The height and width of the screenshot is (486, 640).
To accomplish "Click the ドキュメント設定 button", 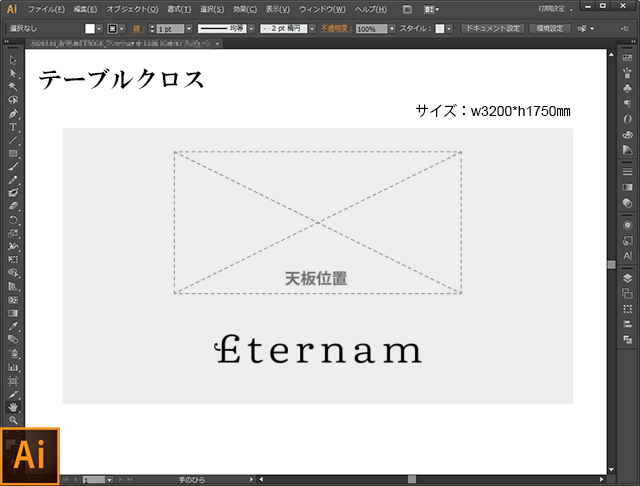I will point(492,29).
